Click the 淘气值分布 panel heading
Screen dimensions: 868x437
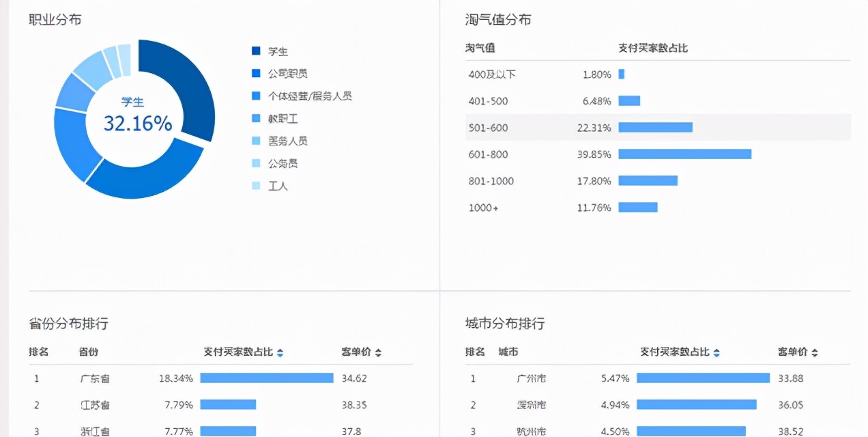tap(498, 20)
